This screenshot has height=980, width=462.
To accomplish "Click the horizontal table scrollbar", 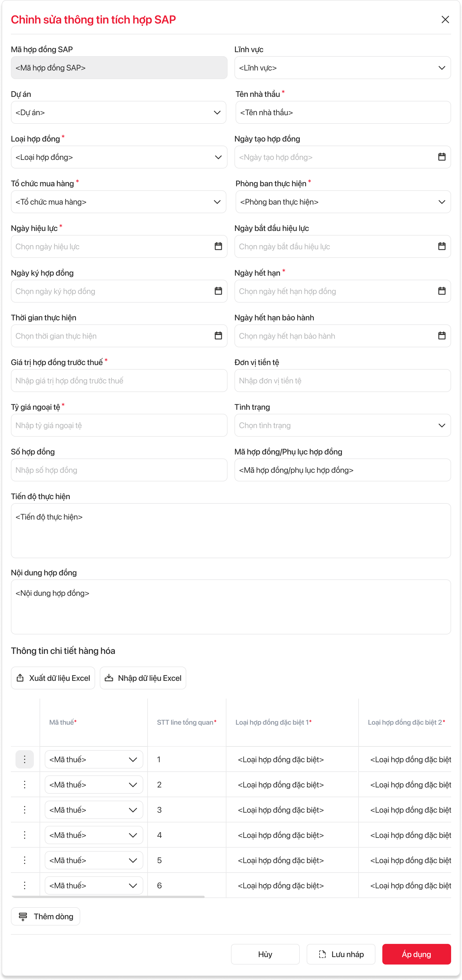I will 108,897.
